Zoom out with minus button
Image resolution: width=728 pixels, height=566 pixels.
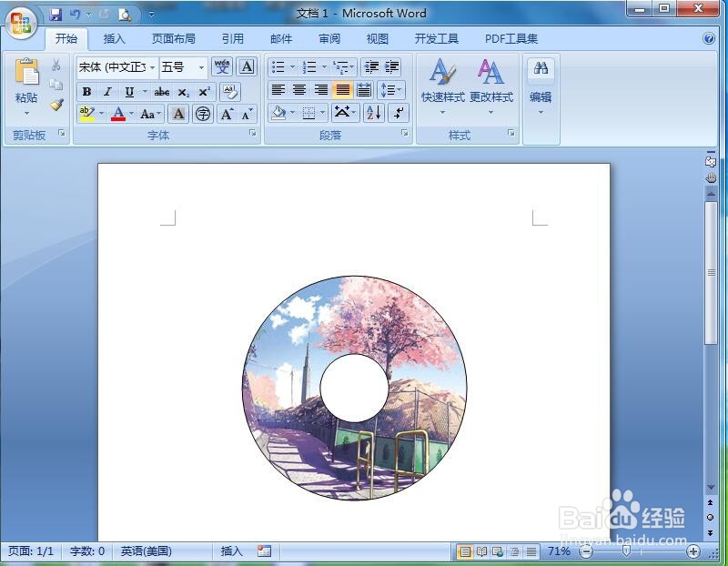tap(586, 551)
